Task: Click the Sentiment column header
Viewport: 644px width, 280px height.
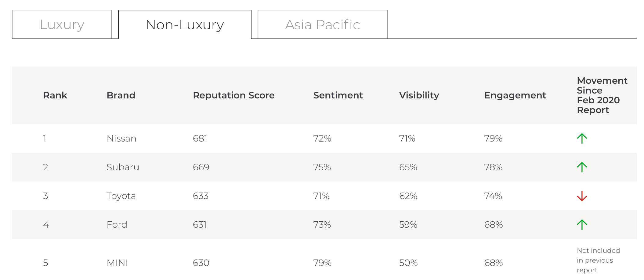Action: [x=338, y=95]
